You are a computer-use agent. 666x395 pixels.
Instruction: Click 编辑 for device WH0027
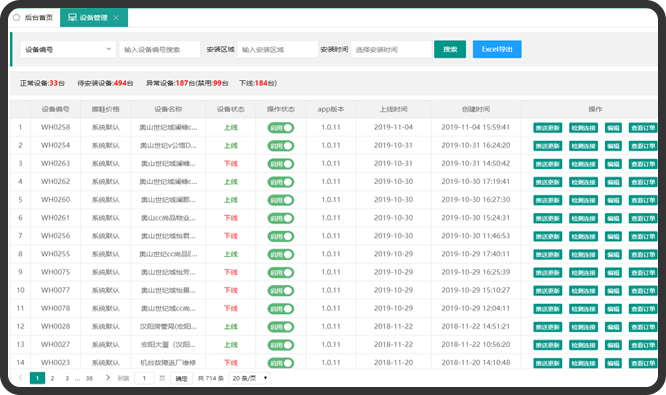613,345
